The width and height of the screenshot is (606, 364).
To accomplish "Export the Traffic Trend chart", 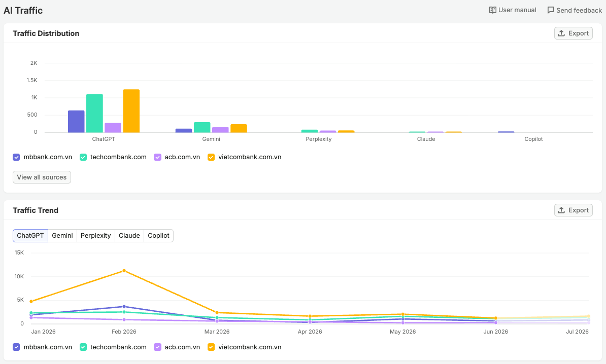I will [x=573, y=210].
